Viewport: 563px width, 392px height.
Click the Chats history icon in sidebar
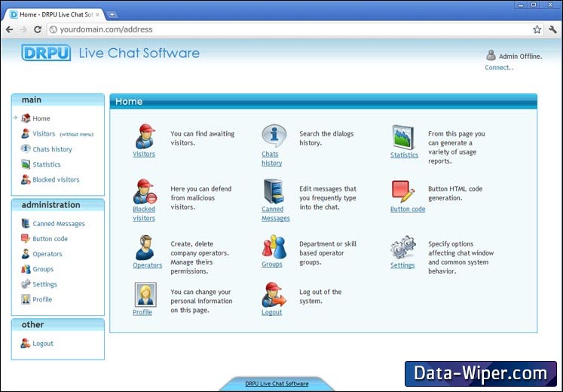(x=26, y=149)
